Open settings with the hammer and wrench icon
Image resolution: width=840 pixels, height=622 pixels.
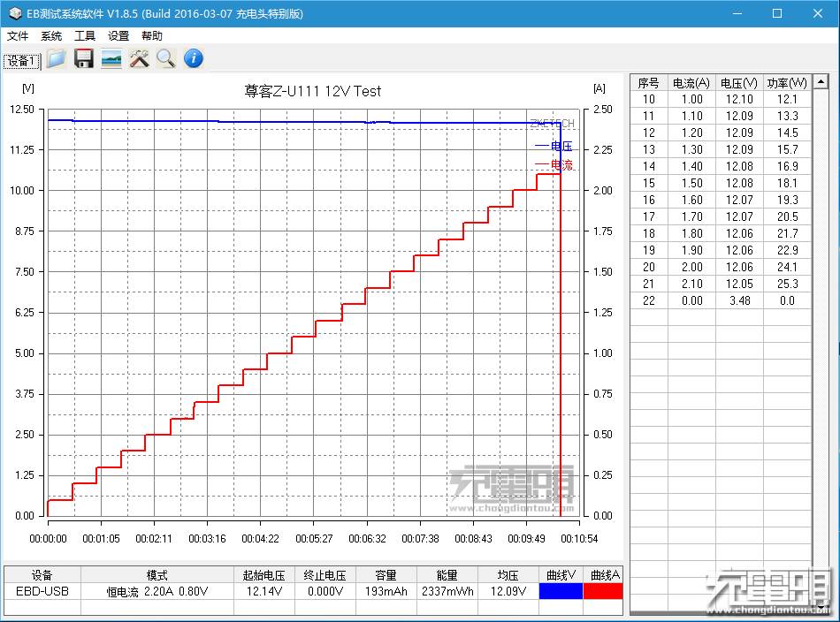point(139,58)
